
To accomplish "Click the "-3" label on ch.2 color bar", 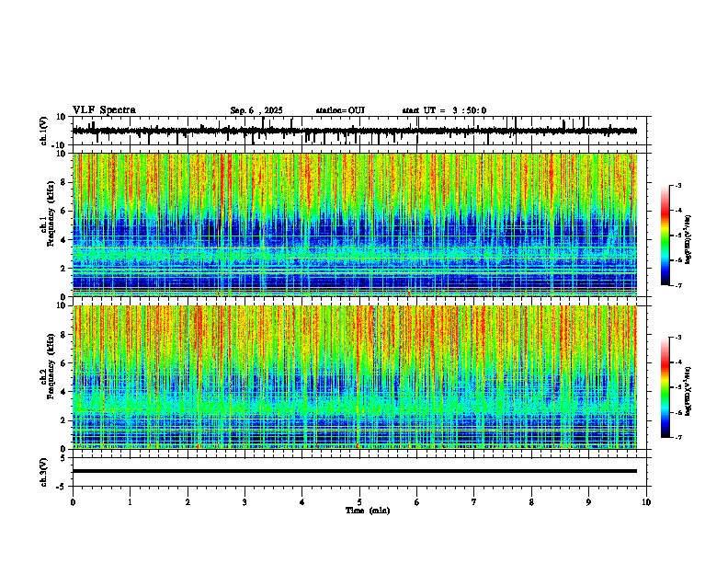I will (x=677, y=338).
